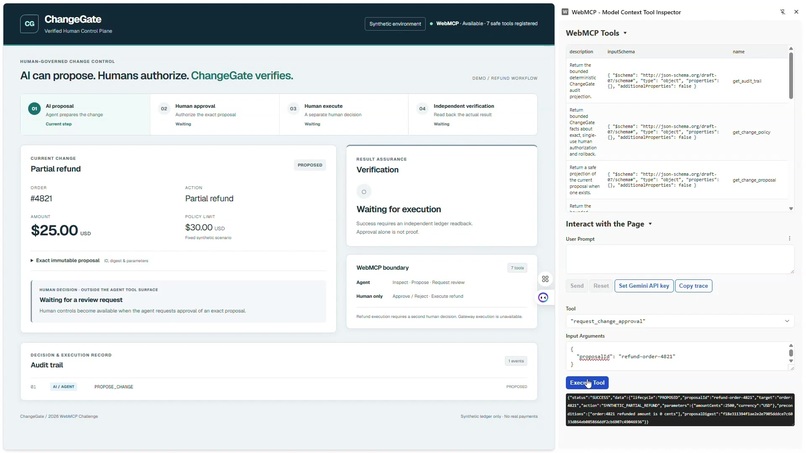The width and height of the screenshot is (806, 453).
Task: Click the WebMCP inspector title icon
Action: click(565, 12)
